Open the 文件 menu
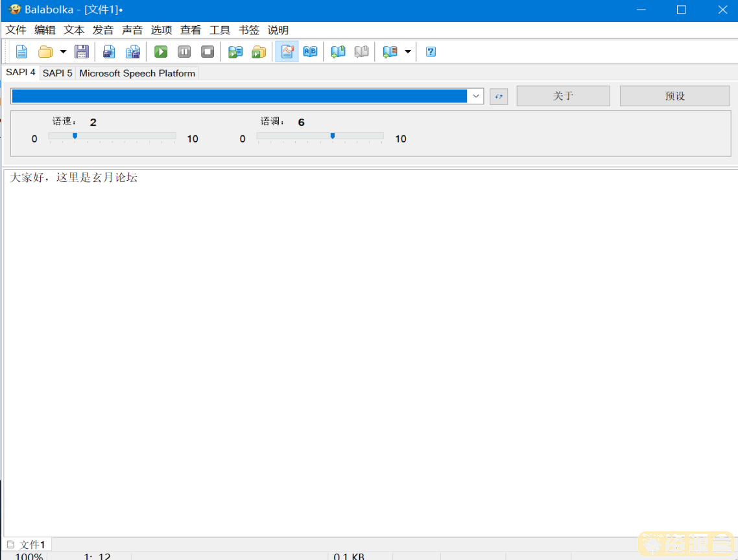Screen dimensions: 738x560 point(16,30)
